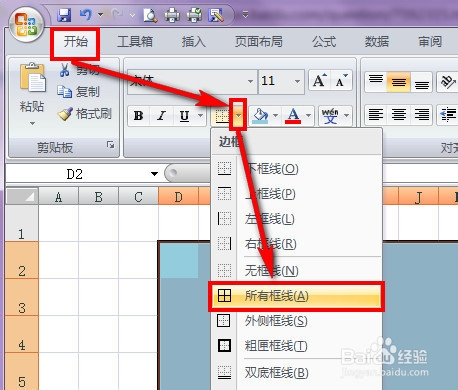This screenshot has width=458, height=390.
Task: Open the Name Box dropdown next to D2
Action: click(x=154, y=174)
